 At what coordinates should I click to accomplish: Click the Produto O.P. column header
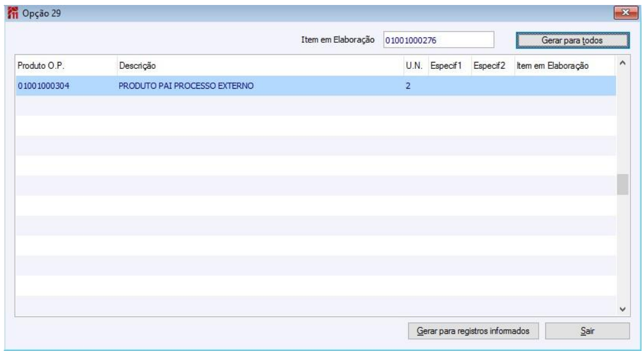pyautogui.click(x=66, y=66)
